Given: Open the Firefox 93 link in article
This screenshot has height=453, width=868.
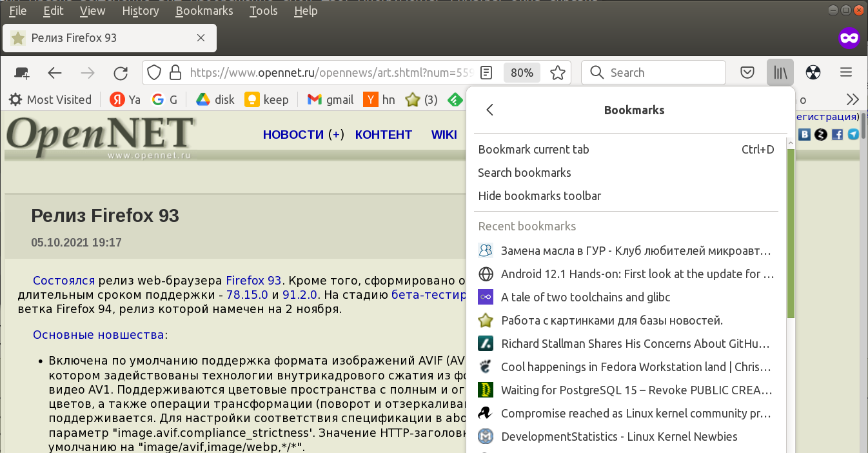Looking at the screenshot, I should 253,280.
